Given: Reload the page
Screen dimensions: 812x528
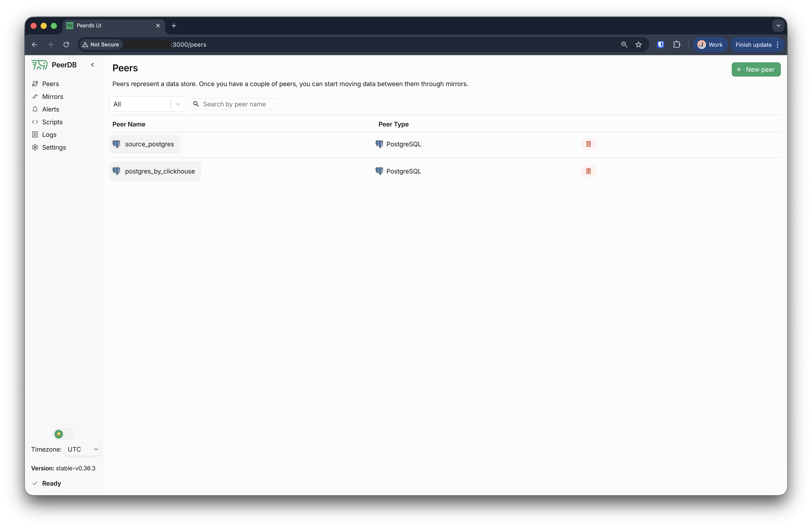Looking at the screenshot, I should point(66,45).
